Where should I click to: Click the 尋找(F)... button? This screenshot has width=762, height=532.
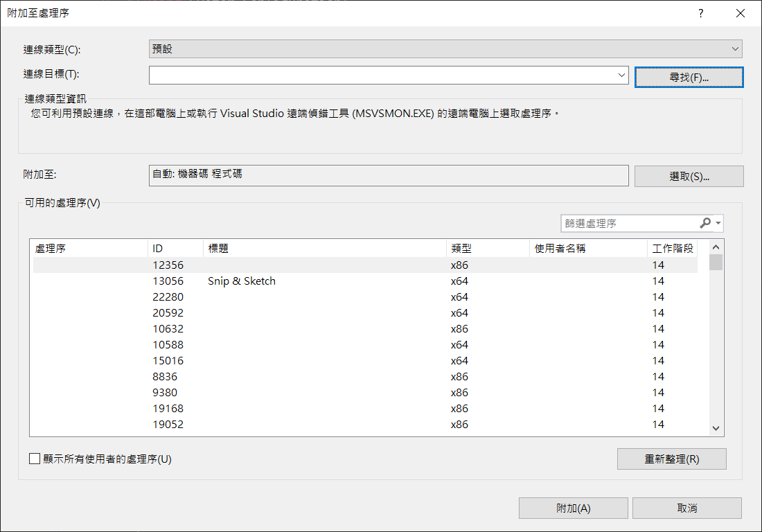[x=689, y=77]
